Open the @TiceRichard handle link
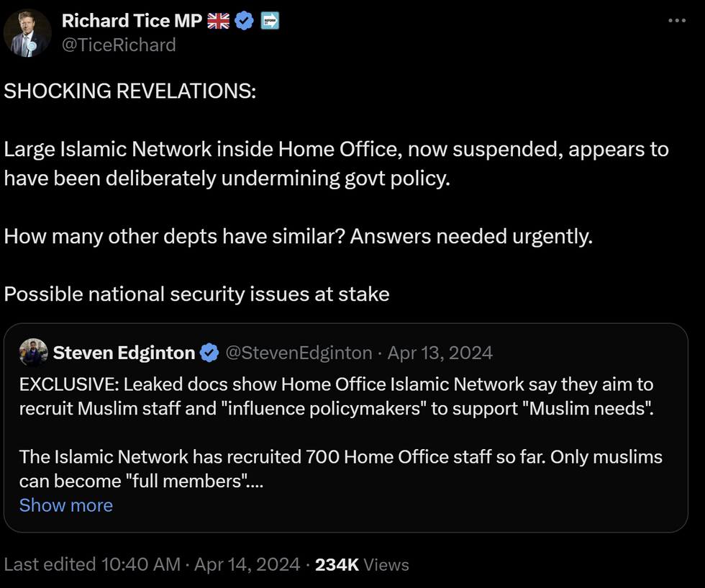 pos(119,45)
